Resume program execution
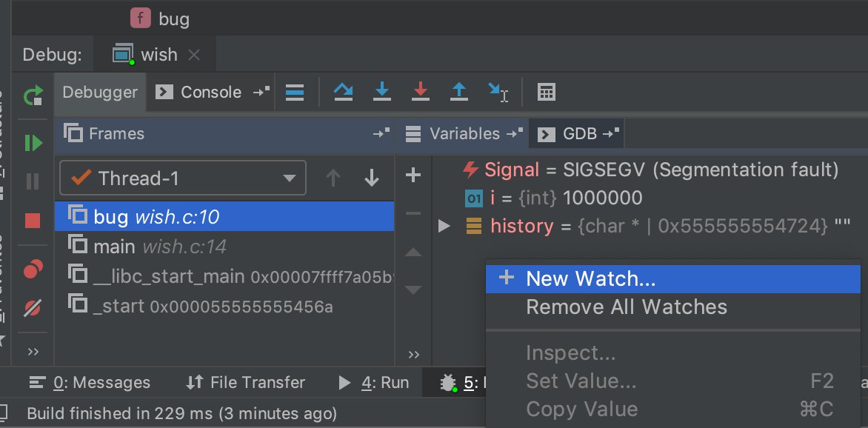 point(33,143)
